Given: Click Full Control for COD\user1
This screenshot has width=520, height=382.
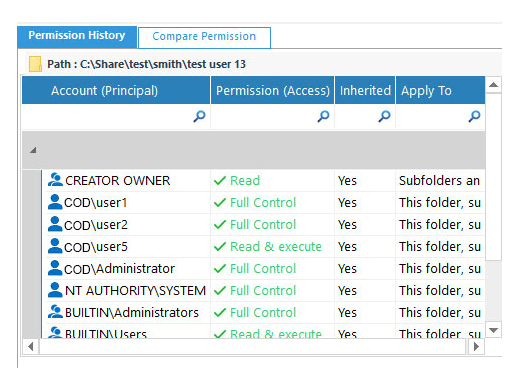Looking at the screenshot, I should pos(263,203).
